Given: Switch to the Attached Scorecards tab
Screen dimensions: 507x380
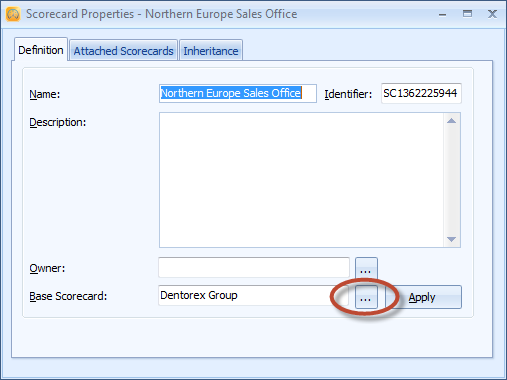Looking at the screenshot, I should (x=123, y=51).
